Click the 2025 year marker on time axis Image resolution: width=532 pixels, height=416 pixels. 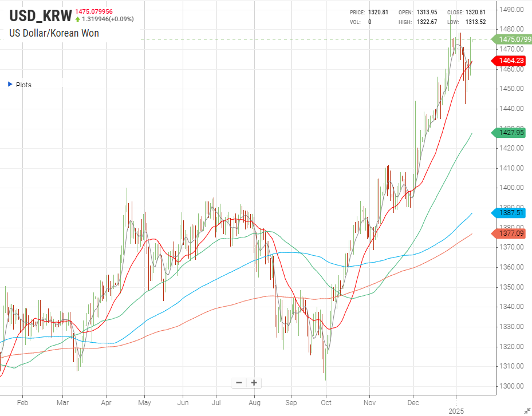[x=456, y=410]
